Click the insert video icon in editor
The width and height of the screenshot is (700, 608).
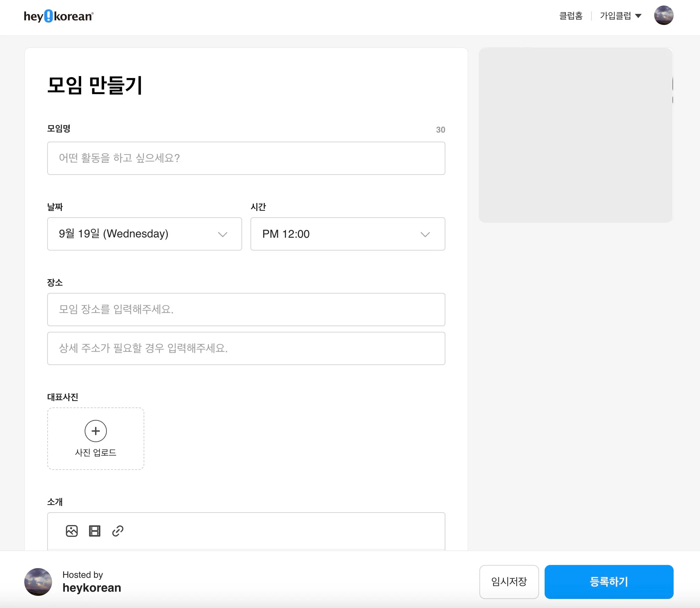(x=95, y=531)
